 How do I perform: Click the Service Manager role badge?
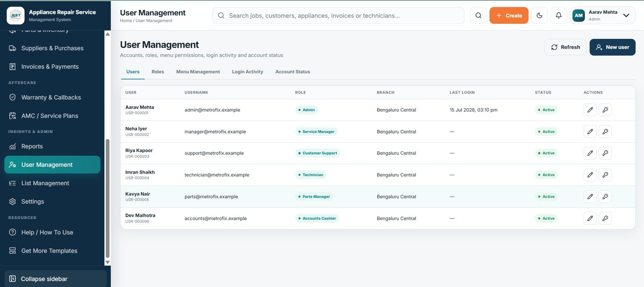point(316,132)
